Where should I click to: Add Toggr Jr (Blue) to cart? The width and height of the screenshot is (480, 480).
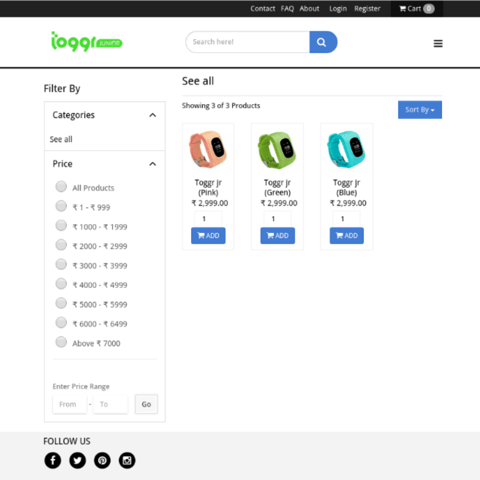click(x=347, y=236)
